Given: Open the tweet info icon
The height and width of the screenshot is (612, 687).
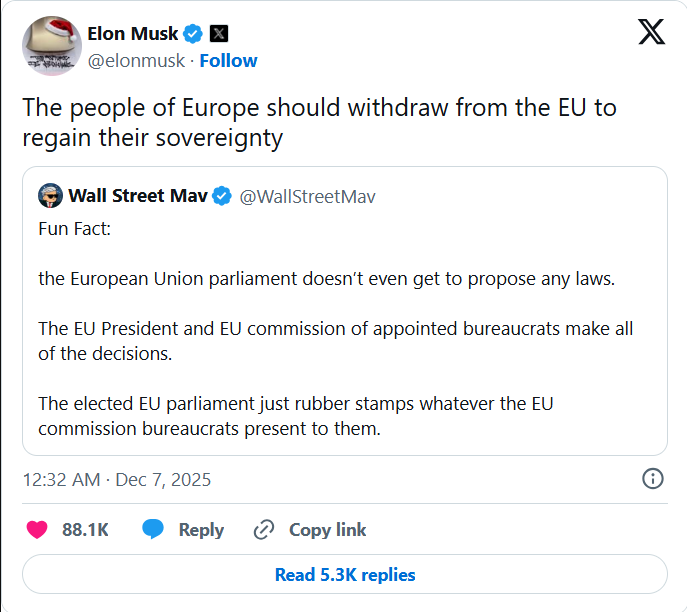Looking at the screenshot, I should tap(652, 479).
